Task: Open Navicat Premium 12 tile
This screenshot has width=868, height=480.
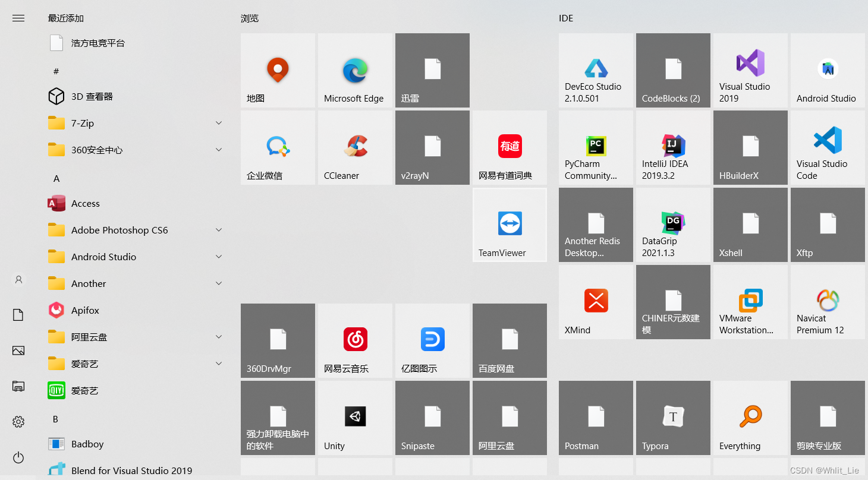Action: [x=828, y=302]
